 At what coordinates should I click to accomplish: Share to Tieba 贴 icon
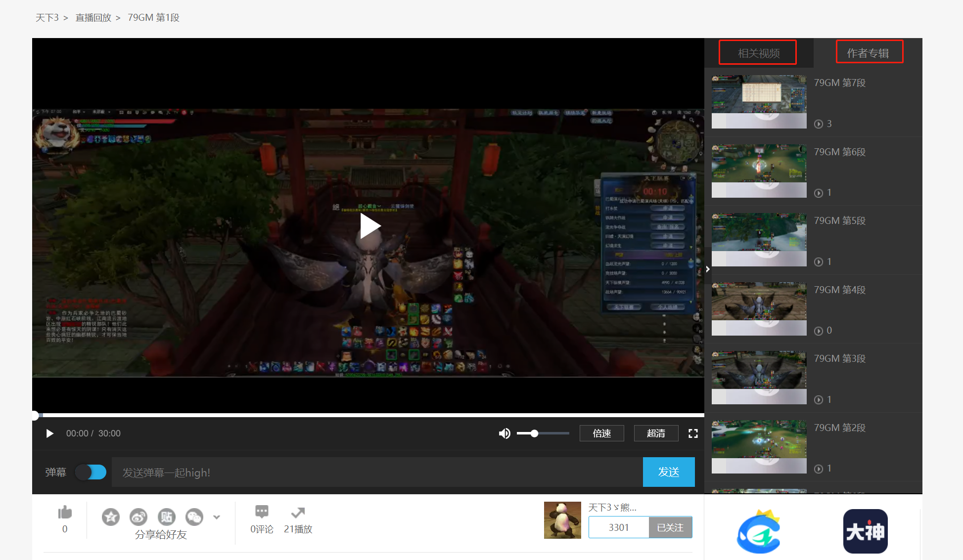click(x=167, y=517)
